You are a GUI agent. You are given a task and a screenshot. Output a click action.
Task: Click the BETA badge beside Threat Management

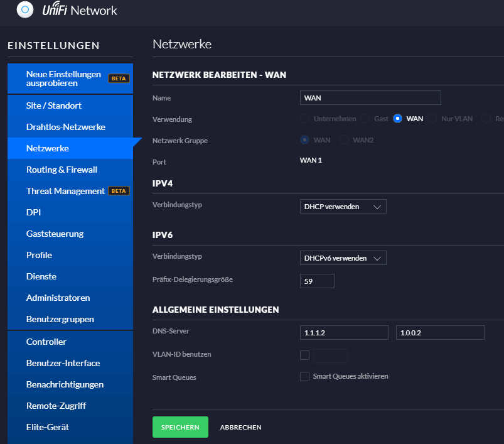119,191
